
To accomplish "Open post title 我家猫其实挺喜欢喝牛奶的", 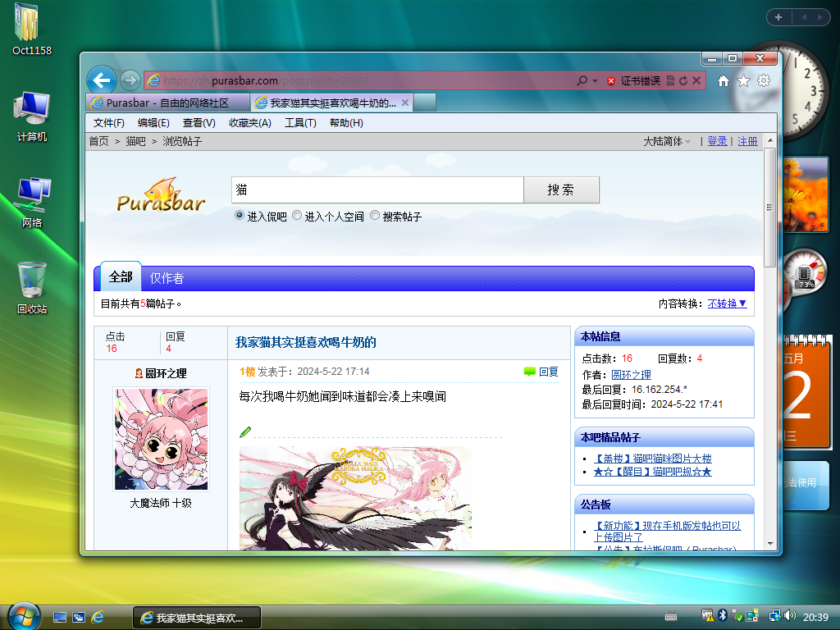I will point(306,342).
